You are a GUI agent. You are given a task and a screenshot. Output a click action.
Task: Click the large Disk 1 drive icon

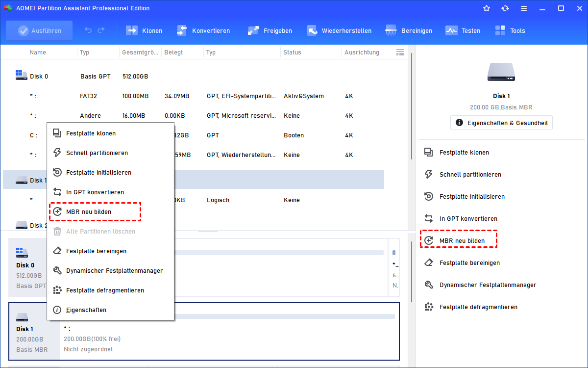(x=501, y=72)
